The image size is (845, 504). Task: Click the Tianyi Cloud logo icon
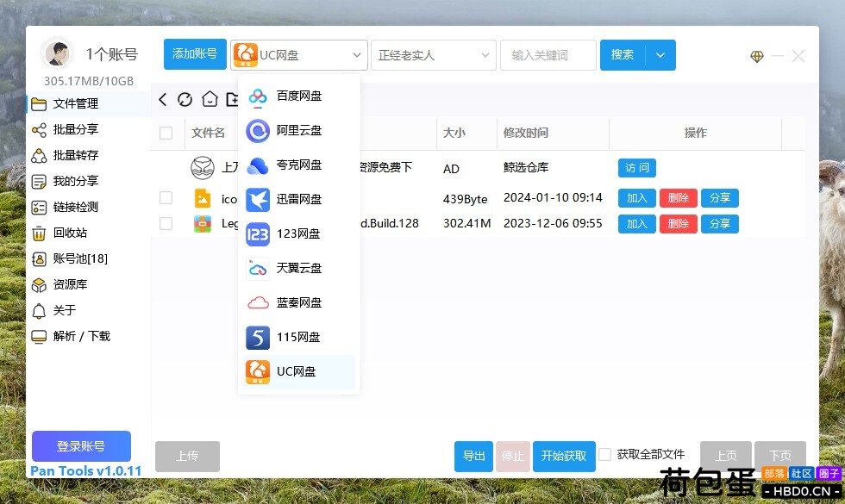click(258, 269)
